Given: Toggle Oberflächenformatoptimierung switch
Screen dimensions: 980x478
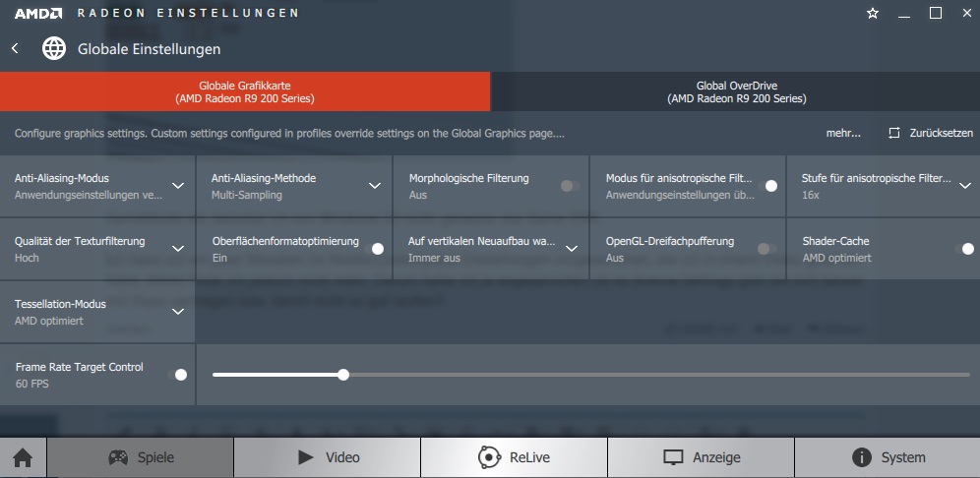Looking at the screenshot, I should 374,249.
